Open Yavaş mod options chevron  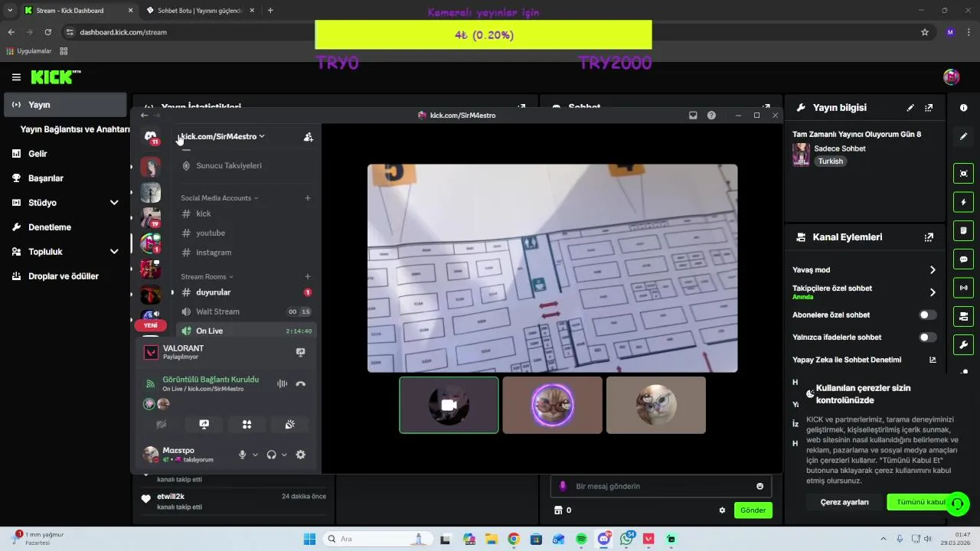[x=933, y=270]
